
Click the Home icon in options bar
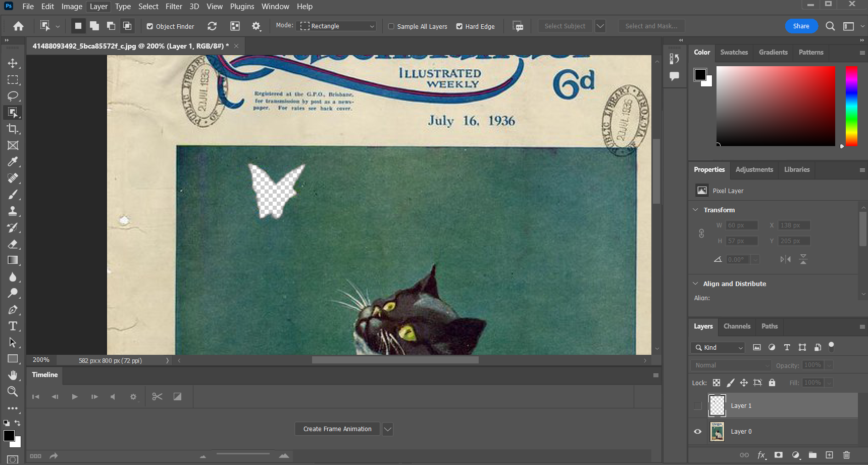pyautogui.click(x=18, y=26)
